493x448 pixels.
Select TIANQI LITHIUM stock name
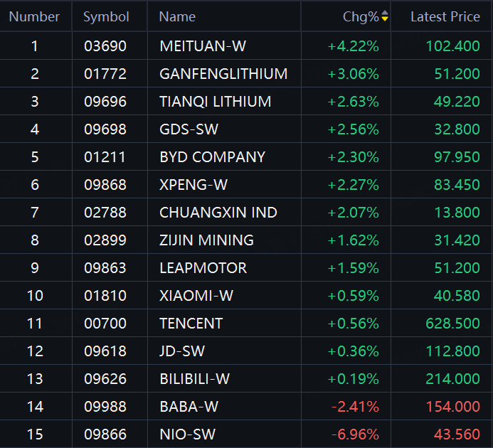click(x=216, y=102)
